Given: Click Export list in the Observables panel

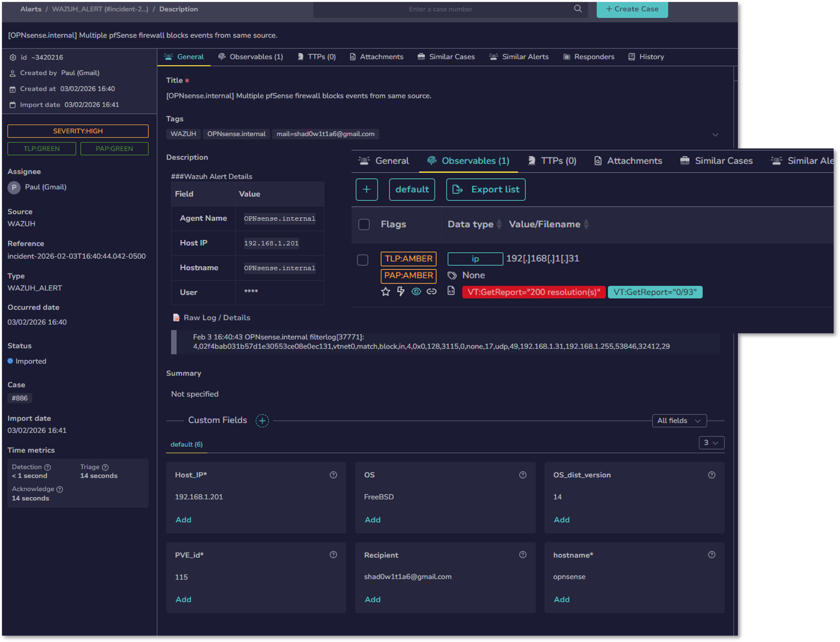Looking at the screenshot, I should coord(485,189).
